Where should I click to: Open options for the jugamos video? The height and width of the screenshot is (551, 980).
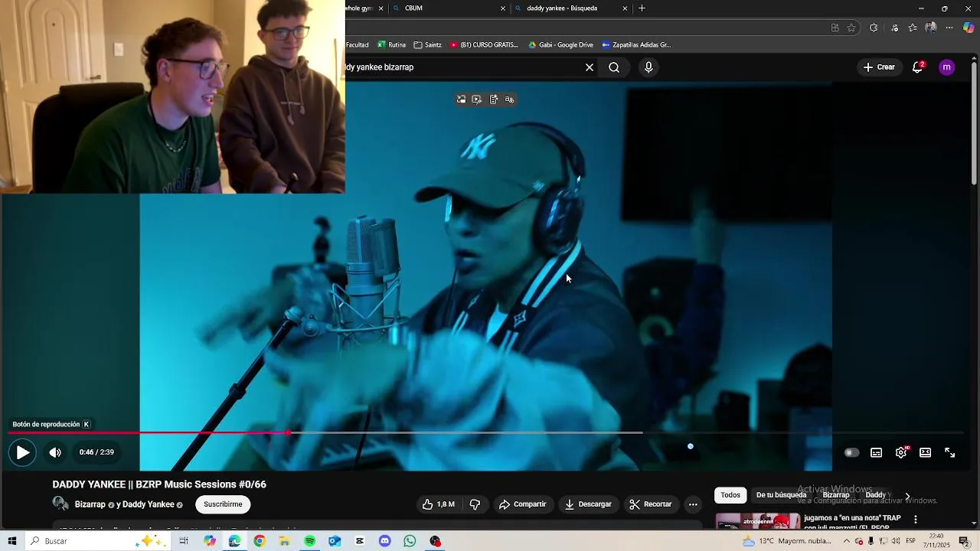pos(915,520)
